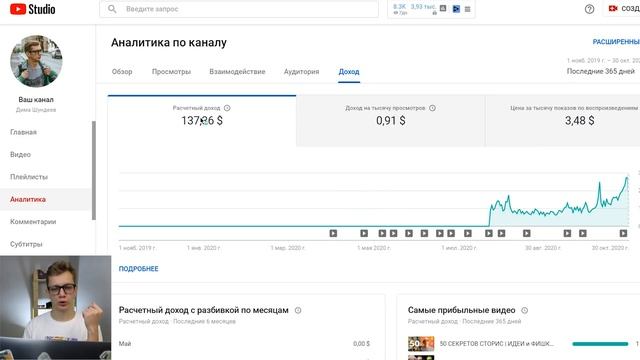Click info icon beside Расчетный доход с разбивкой по месяцам
The width and height of the screenshot is (640, 360).
298,310
